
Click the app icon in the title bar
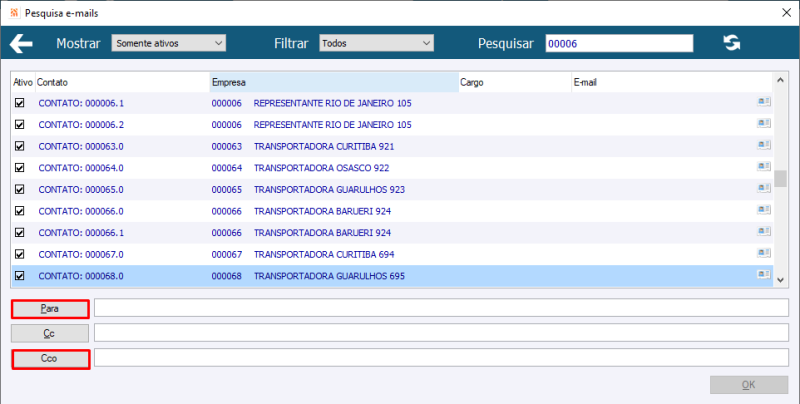[14, 13]
